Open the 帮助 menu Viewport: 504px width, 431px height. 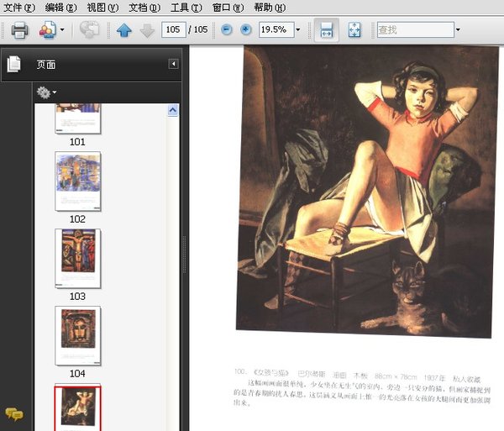(269, 8)
